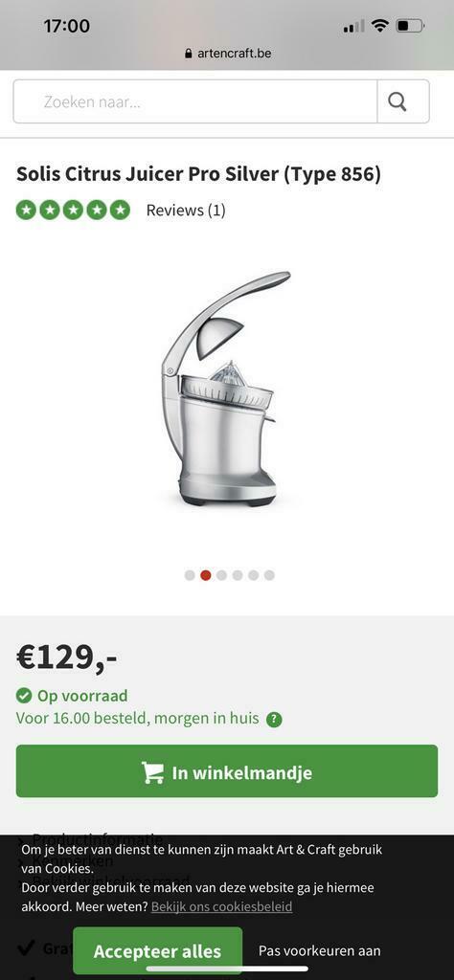Select the last image carousel dot

(x=269, y=575)
